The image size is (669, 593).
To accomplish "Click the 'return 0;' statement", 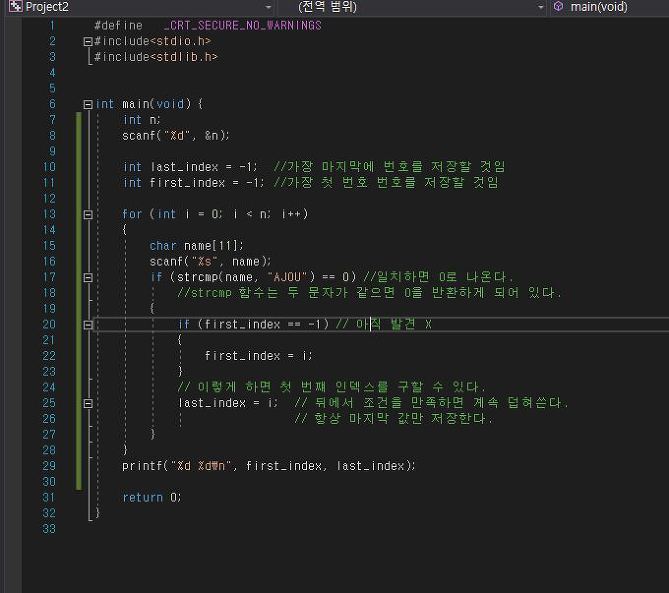I will (x=152, y=497).
